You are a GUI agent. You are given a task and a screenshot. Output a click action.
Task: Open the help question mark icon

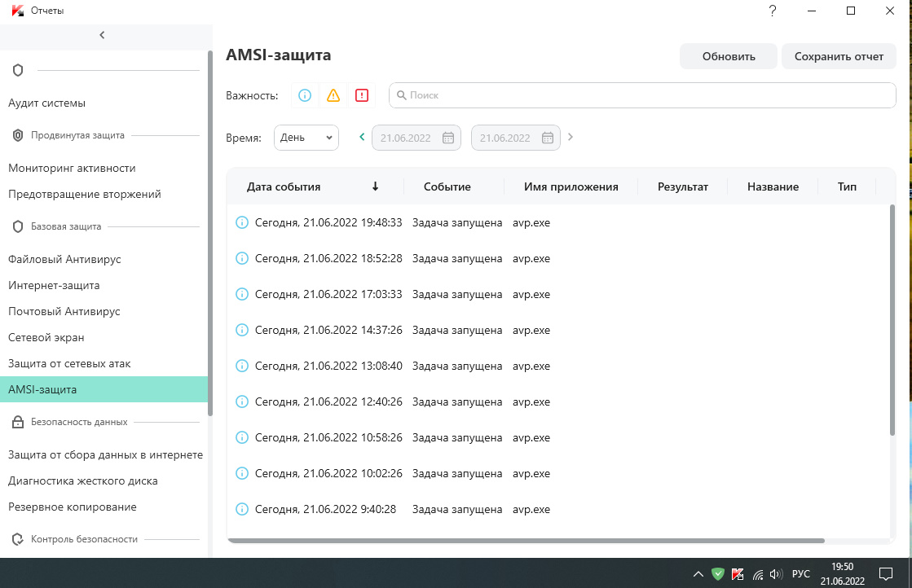click(x=773, y=11)
